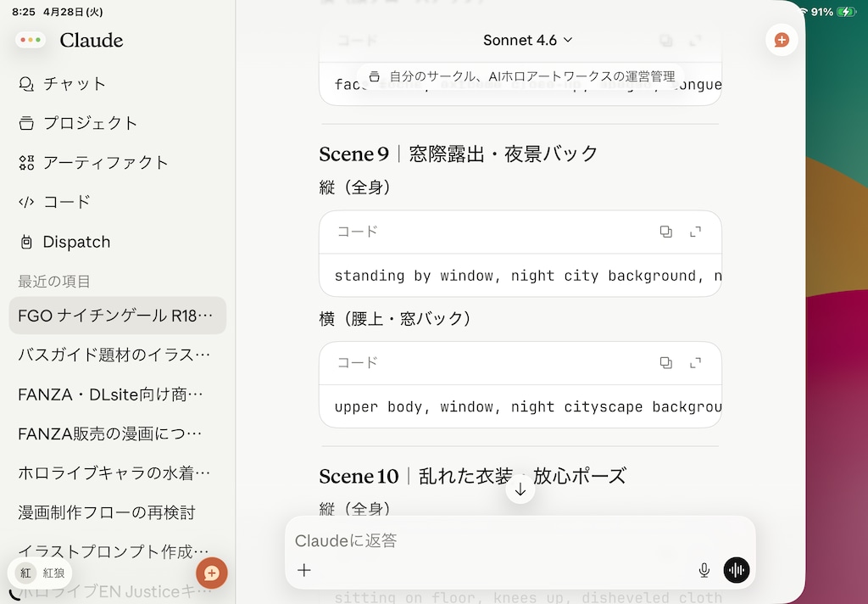Open the 紅狼 user profile menu
The image size is (868, 604).
[x=39, y=573]
